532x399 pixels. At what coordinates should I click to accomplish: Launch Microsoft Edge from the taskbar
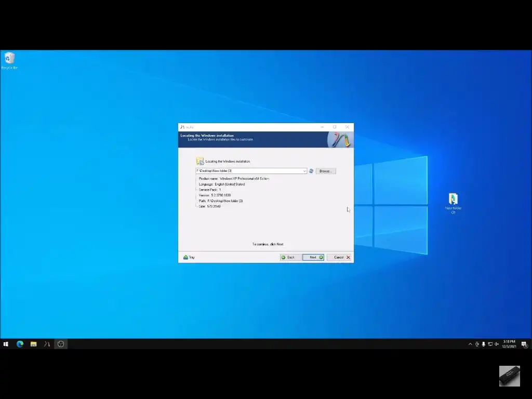[x=20, y=344]
